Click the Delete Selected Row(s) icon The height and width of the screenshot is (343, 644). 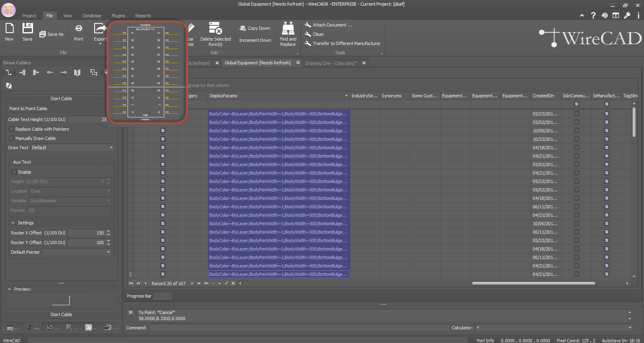click(x=215, y=28)
